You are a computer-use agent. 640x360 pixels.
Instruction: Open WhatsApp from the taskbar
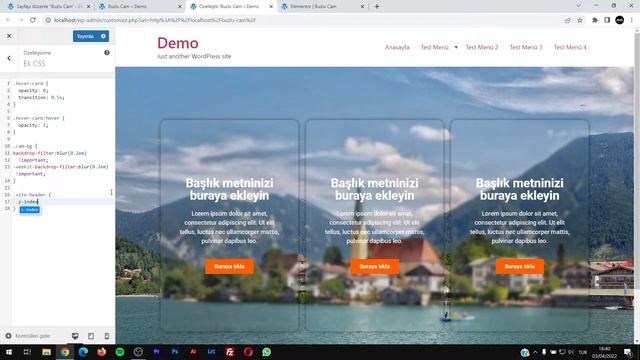point(267,352)
